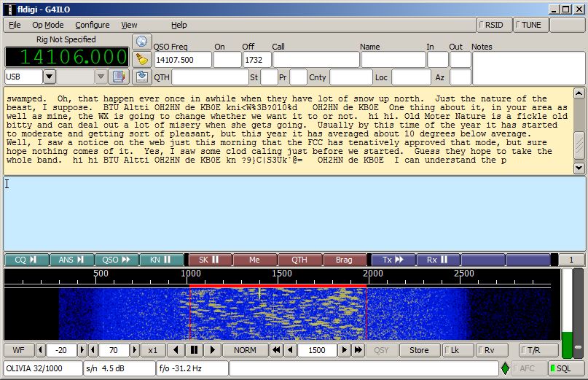Viewport: 588px width, 380px height.
Task: Focus the Name input field
Action: click(x=393, y=60)
